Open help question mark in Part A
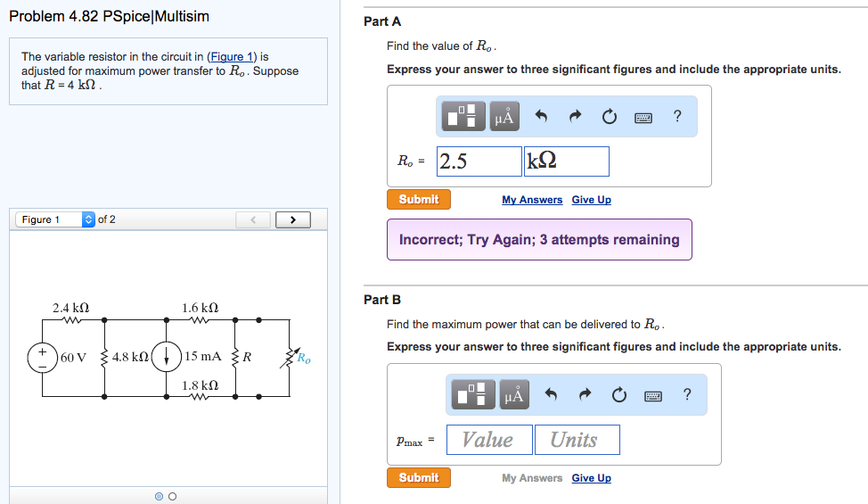Image resolution: width=868 pixels, height=504 pixels. (x=677, y=116)
